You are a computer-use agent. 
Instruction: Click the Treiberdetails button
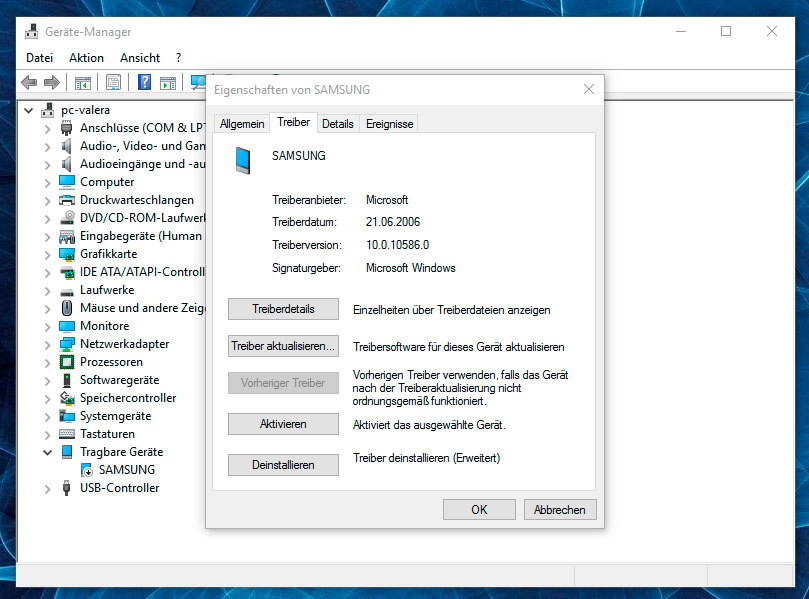(x=283, y=309)
